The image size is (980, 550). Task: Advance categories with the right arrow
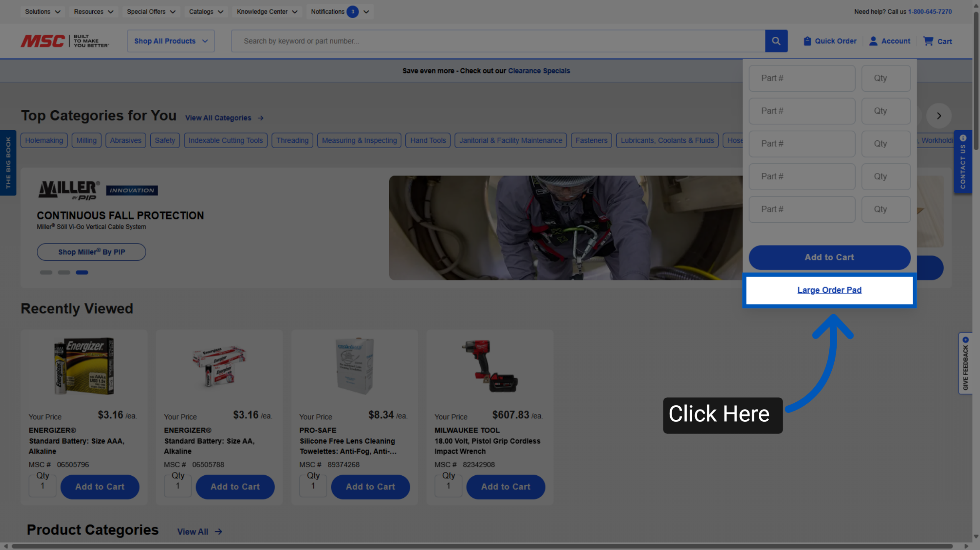939,116
